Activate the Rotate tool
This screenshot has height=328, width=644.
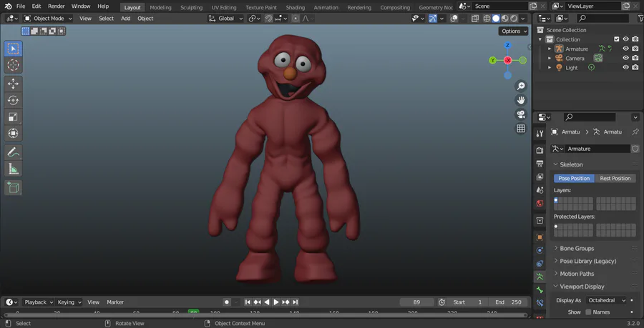[13, 100]
